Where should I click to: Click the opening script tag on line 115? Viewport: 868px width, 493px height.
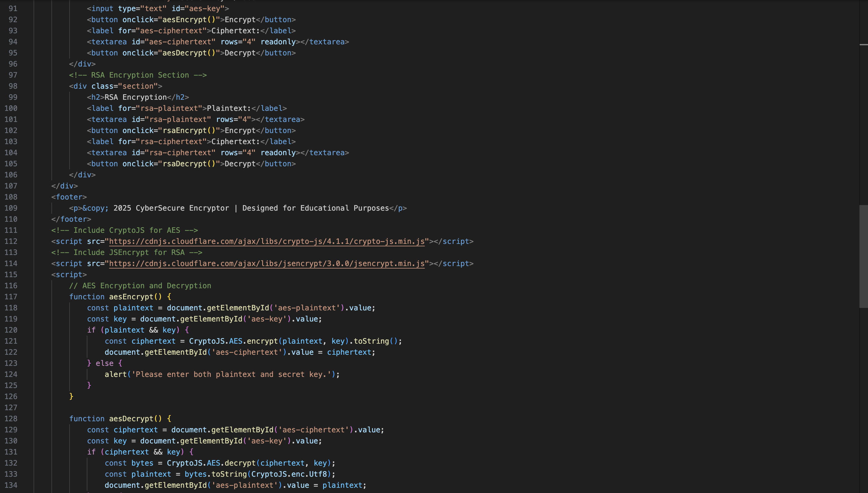pyautogui.click(x=69, y=275)
